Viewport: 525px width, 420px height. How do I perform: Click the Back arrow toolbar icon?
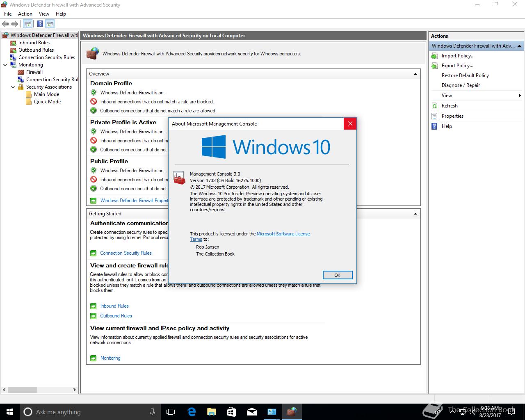coord(5,24)
